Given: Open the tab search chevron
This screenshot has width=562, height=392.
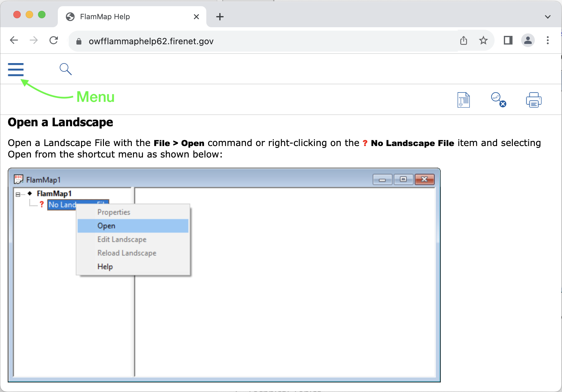Looking at the screenshot, I should 547,17.
